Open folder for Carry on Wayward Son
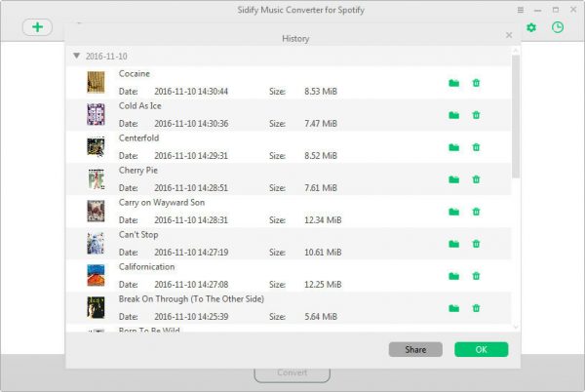The width and height of the screenshot is (585, 392). click(x=453, y=212)
